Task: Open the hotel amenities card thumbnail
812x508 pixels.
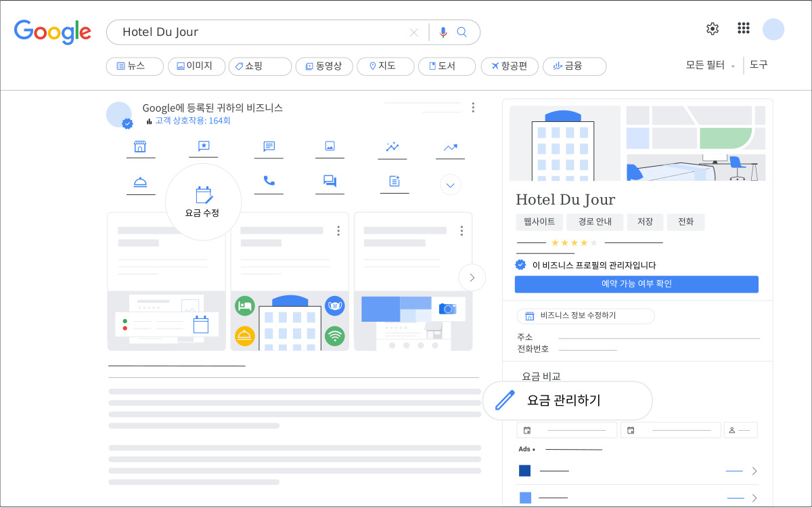Action: tap(290, 321)
